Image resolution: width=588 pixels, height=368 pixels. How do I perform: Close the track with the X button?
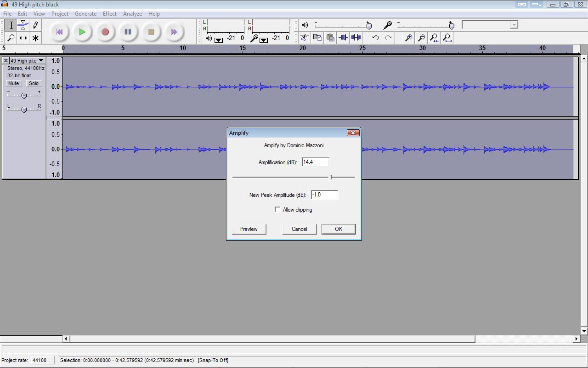pyautogui.click(x=6, y=61)
